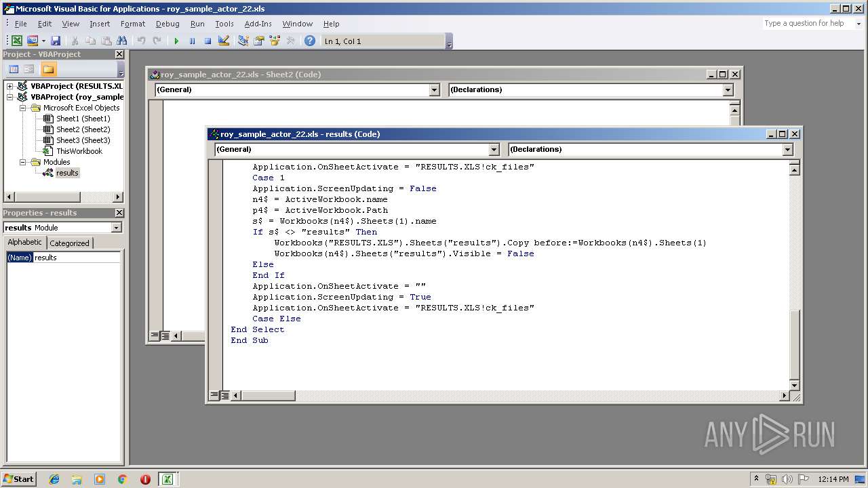Click the View Microsoft Excel toolbar icon
The width and height of the screenshot is (868, 488).
click(16, 41)
